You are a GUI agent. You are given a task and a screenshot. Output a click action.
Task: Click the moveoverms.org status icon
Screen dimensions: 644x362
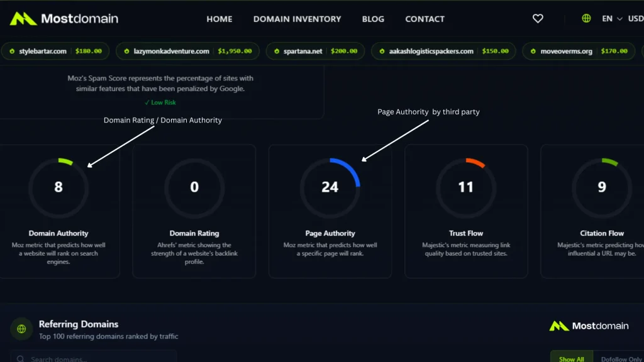[533, 52]
